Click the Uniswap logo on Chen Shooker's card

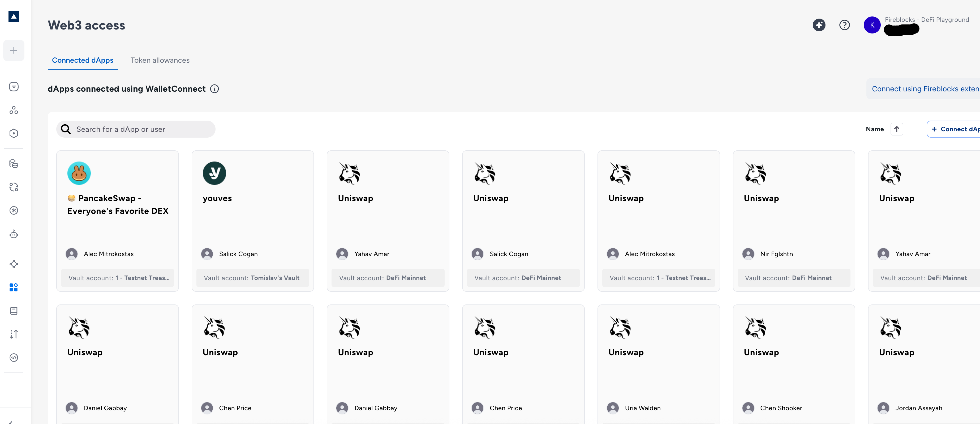755,327
